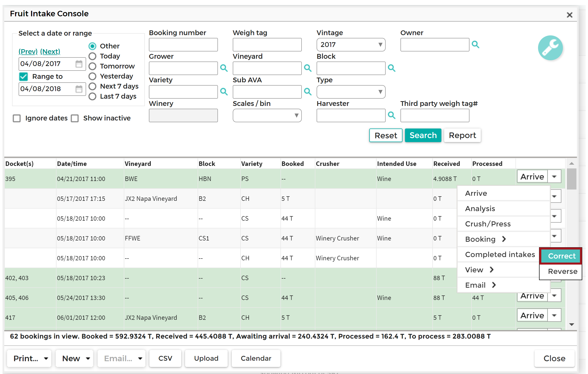Open calendar picker for 04/08/2017 date
This screenshot has height=374, width=588.
[79, 64]
